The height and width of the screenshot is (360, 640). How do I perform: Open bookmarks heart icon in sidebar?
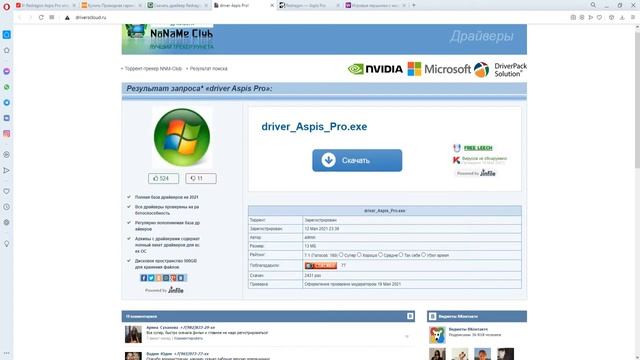tap(7, 191)
